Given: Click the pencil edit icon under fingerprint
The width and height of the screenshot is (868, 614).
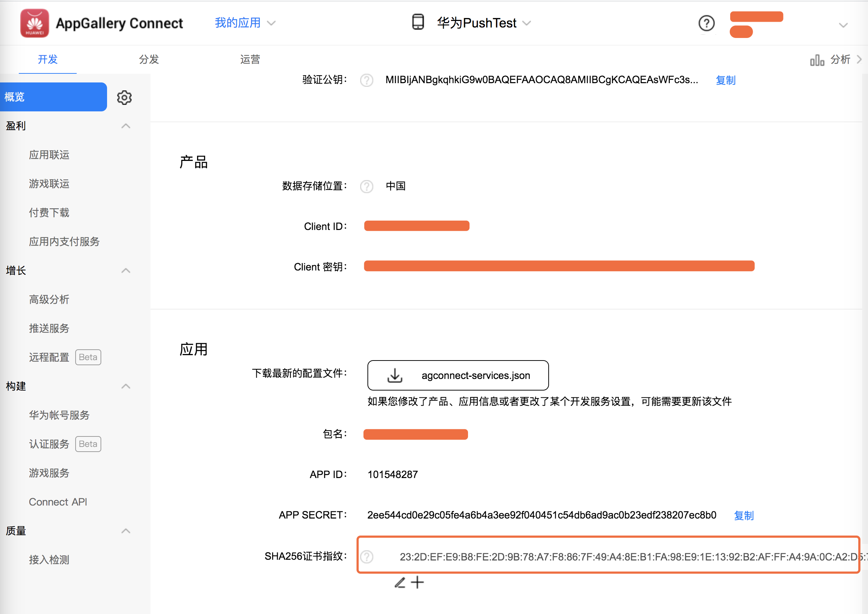Looking at the screenshot, I should (x=400, y=582).
